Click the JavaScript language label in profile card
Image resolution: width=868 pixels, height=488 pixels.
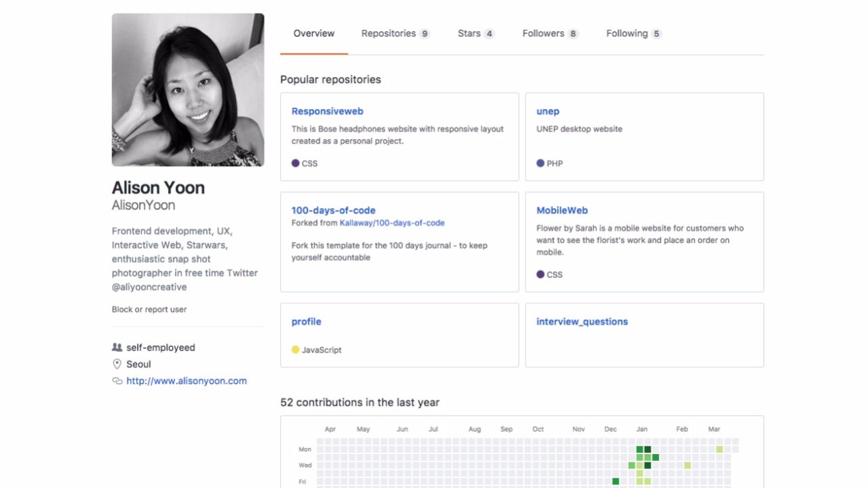(321, 350)
